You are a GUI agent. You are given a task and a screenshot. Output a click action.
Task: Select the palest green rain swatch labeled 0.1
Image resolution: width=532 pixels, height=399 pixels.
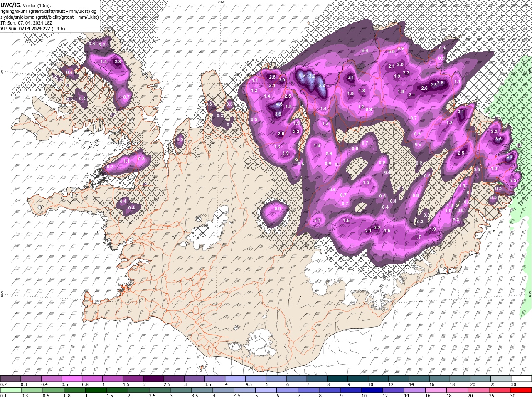[11, 390]
